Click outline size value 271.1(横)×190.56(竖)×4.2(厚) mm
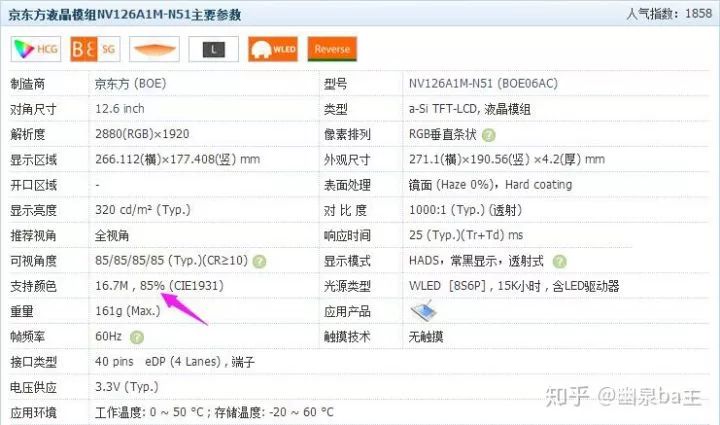Image resolution: width=720 pixels, height=425 pixels. click(506, 159)
